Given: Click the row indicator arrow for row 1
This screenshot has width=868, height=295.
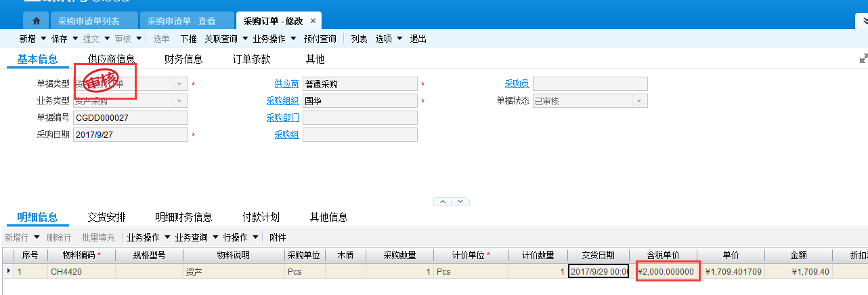Looking at the screenshot, I should coord(8,271).
